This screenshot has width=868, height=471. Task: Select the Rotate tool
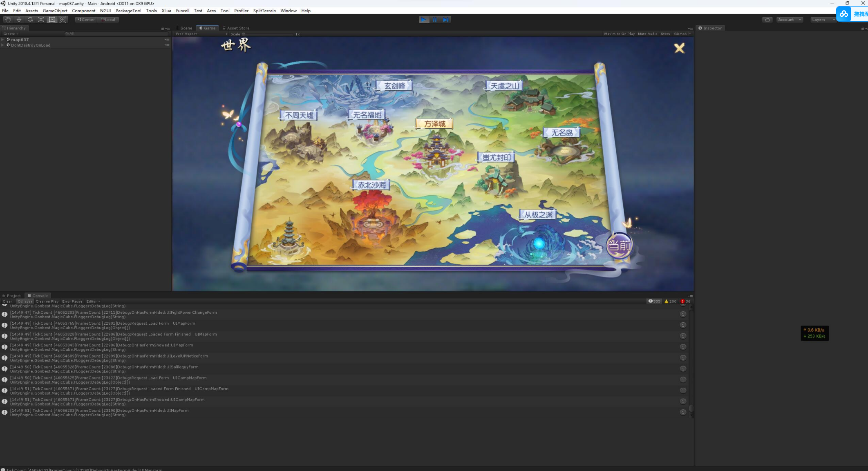coord(30,20)
